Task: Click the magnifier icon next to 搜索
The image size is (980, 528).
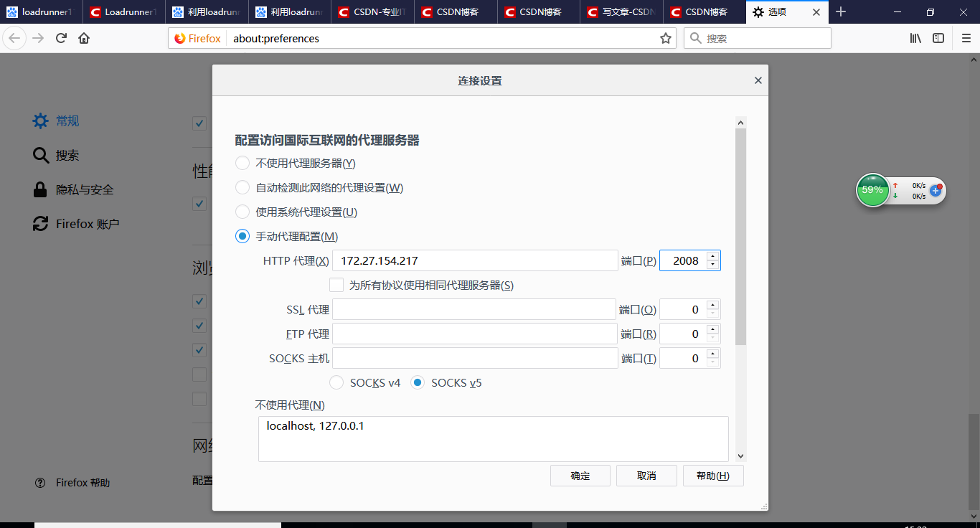Action: (40, 155)
